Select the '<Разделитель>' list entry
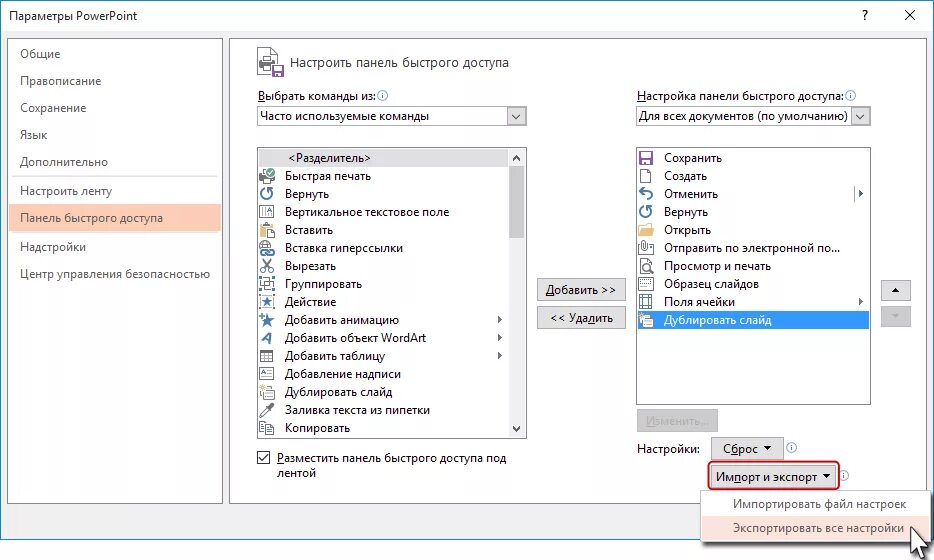The image size is (934, 560). (x=384, y=158)
